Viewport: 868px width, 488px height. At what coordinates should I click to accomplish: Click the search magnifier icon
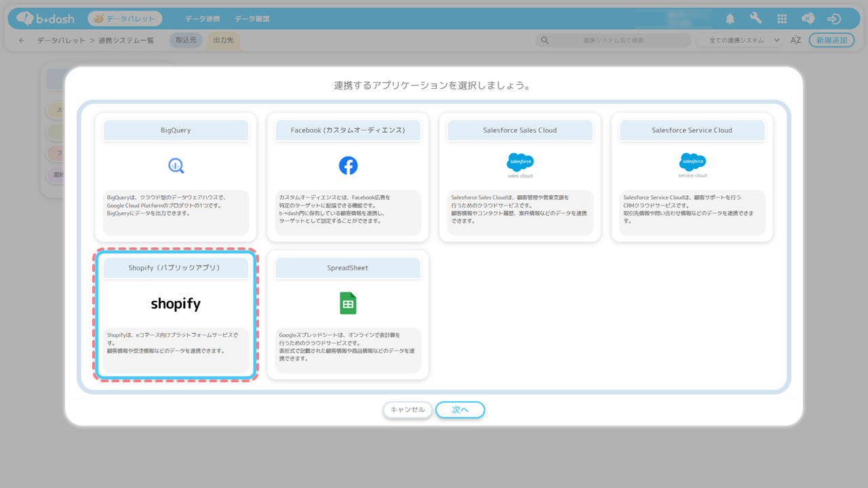544,41
